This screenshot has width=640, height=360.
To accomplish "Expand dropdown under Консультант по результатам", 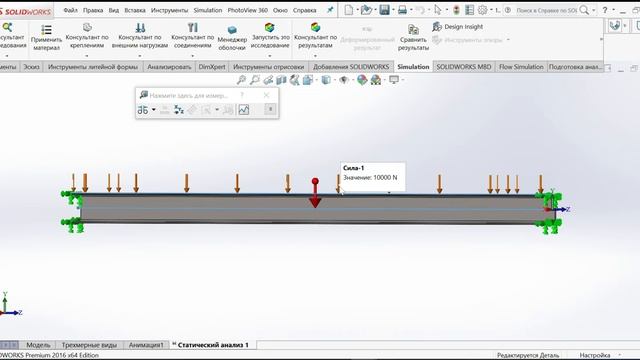I will pos(315,56).
